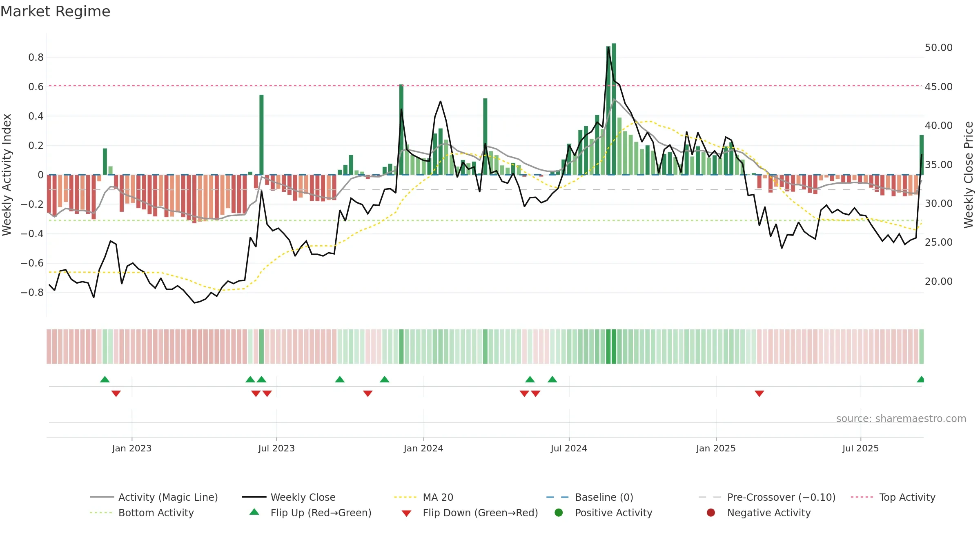980x551 pixels.
Task: Click the first green flip-up triangle before Jan 2023
Action: tap(105, 379)
